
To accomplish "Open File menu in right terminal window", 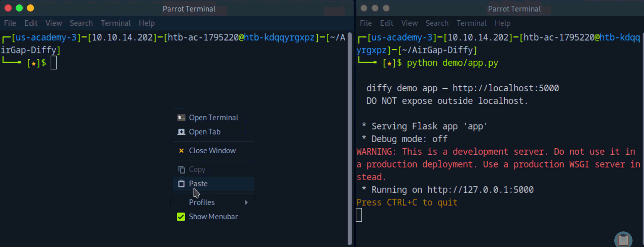I will pos(366,23).
